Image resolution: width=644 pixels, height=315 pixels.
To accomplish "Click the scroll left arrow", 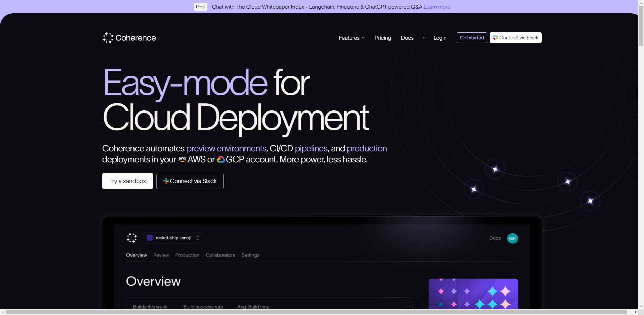I will (x=3, y=312).
